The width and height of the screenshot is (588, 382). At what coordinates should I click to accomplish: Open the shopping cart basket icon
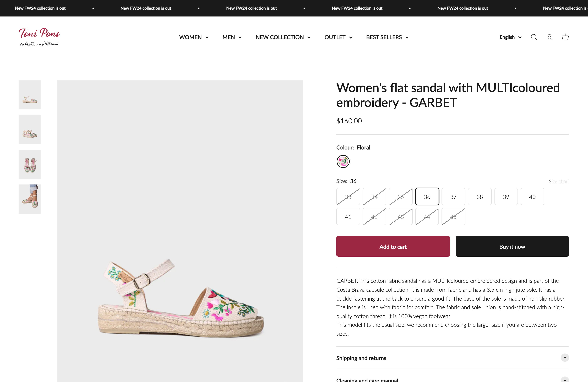pyautogui.click(x=565, y=37)
